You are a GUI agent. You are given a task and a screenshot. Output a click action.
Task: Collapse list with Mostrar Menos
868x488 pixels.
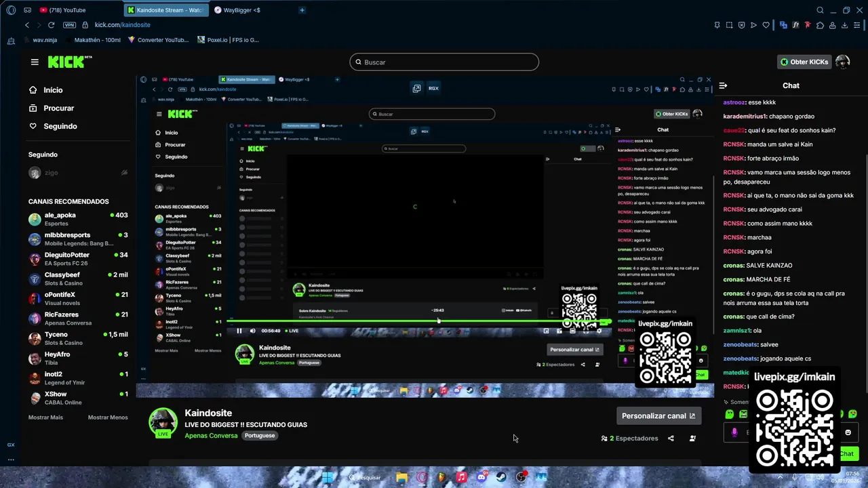click(108, 418)
